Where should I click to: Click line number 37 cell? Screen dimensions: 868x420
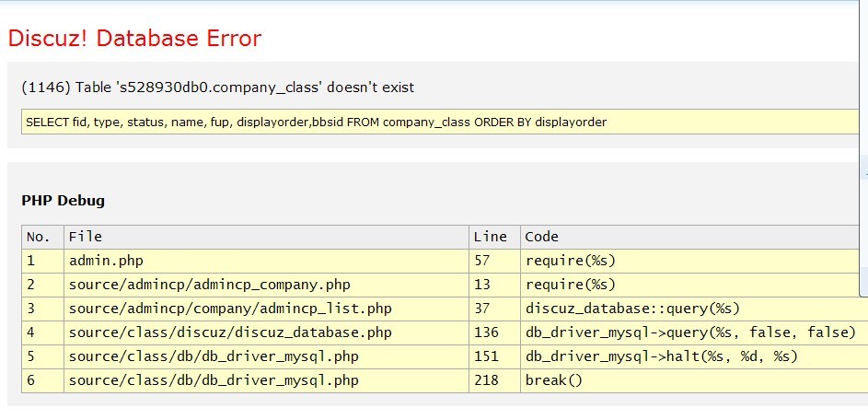click(x=494, y=309)
